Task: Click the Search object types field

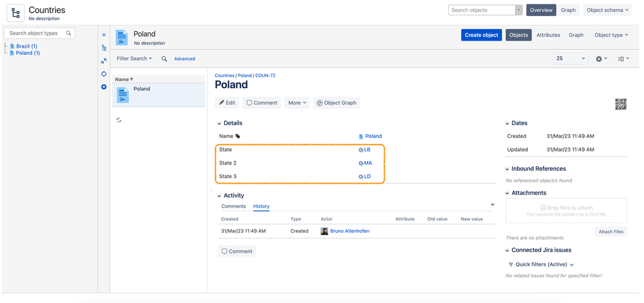Action: pos(38,33)
